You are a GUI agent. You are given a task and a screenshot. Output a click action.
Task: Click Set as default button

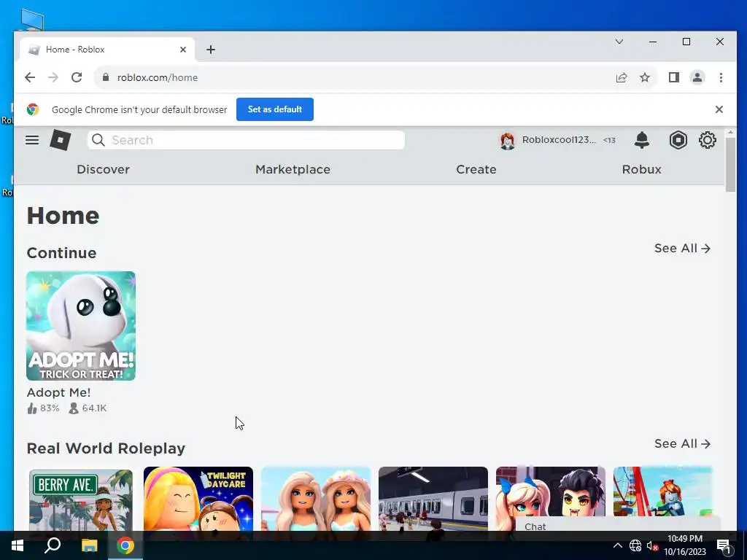coord(275,109)
